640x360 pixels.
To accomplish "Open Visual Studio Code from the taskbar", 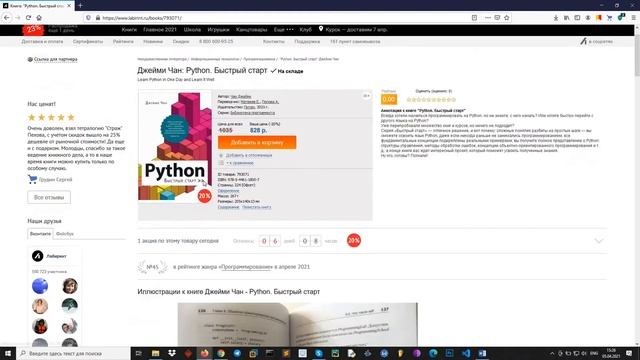I will click(466, 353).
